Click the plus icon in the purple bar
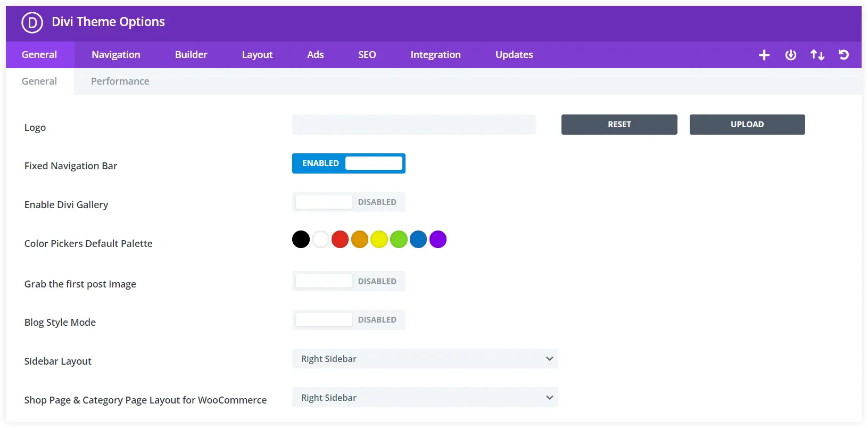This screenshot has height=428, width=868. pyautogui.click(x=764, y=55)
